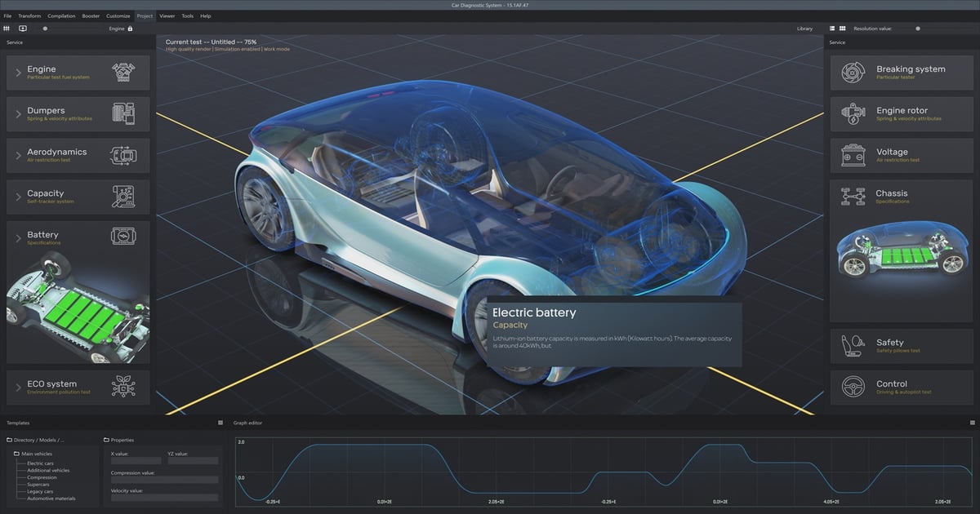Click the Resolution value slider handle
This screenshot has width=980, height=514.
[918, 29]
